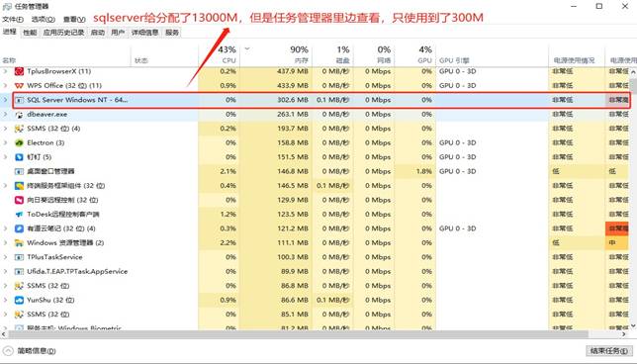This screenshot has height=364, width=637.
Task: Click the 2.1% CPU value
Action: [227, 171]
